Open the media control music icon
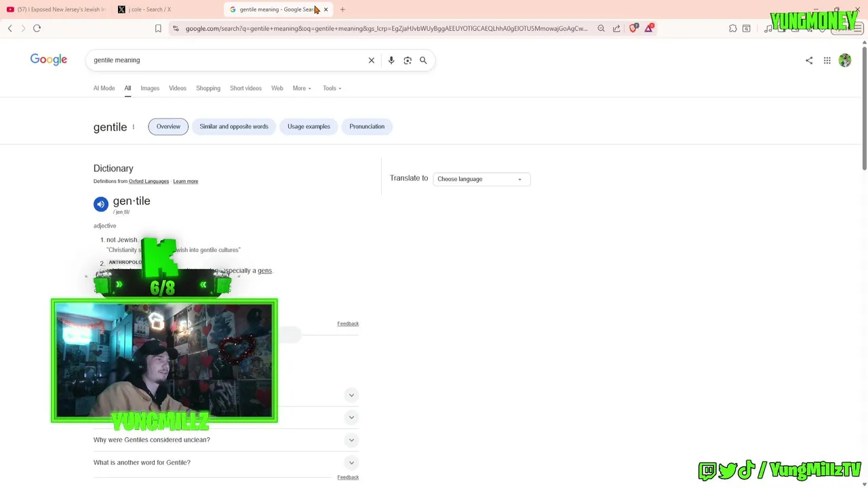This screenshot has width=868, height=488. 768,28
